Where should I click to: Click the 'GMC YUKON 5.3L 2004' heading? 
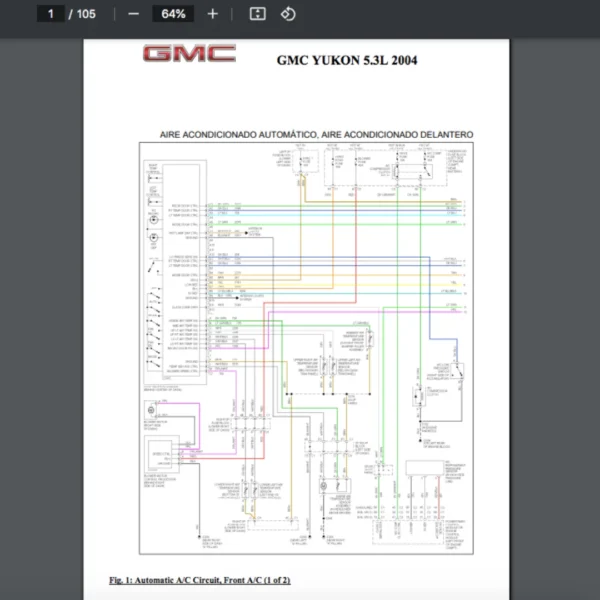coord(347,60)
